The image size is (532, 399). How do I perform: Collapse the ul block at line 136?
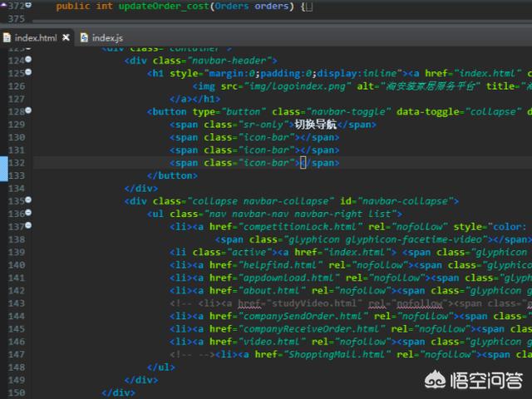(x=28, y=213)
